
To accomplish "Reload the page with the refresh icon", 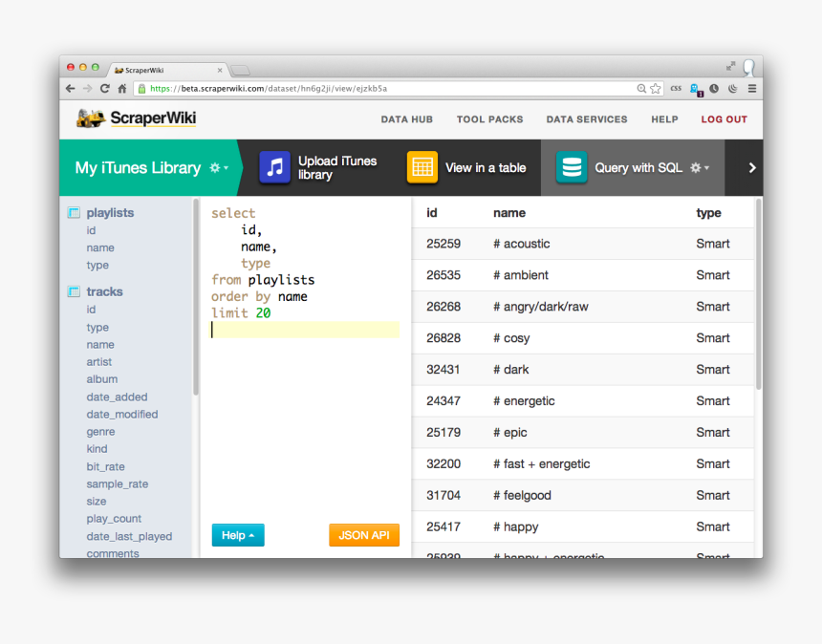I will tap(105, 89).
